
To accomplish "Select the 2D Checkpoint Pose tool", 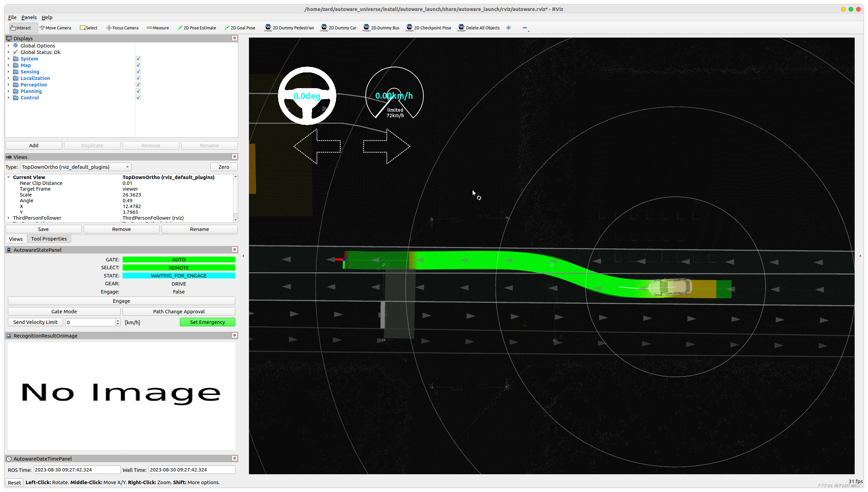I will (429, 28).
